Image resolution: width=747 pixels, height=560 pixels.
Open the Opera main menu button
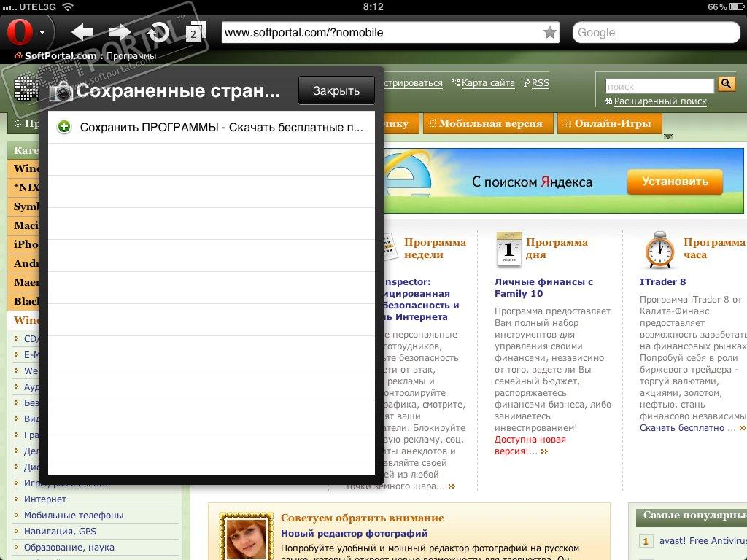(x=26, y=32)
